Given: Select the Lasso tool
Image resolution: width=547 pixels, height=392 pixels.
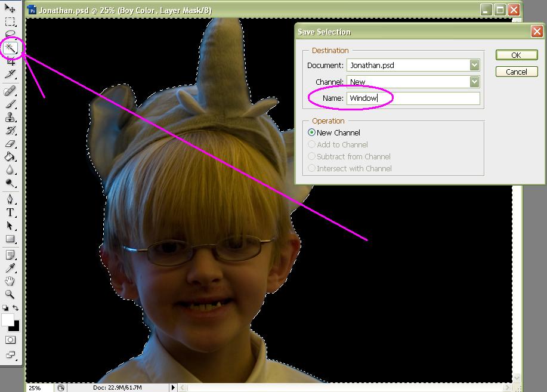Looking at the screenshot, I should click(x=10, y=34).
